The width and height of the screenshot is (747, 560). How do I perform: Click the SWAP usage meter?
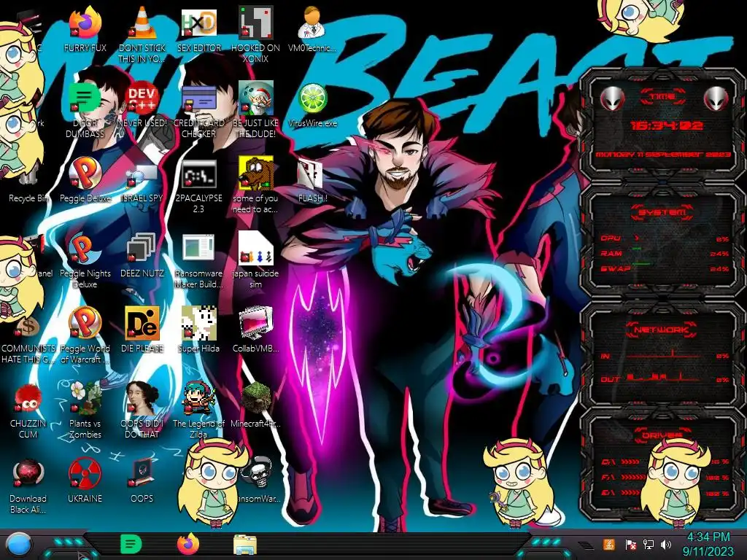665,268
